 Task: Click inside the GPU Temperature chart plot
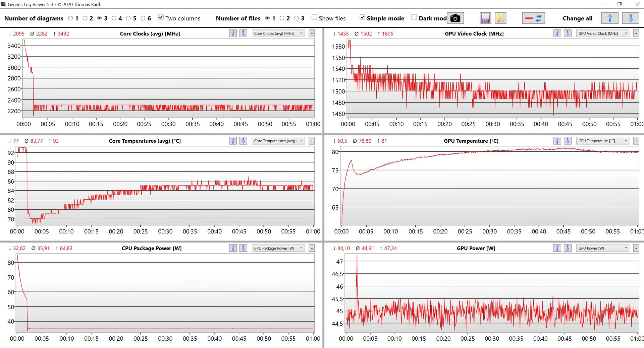click(x=490, y=186)
